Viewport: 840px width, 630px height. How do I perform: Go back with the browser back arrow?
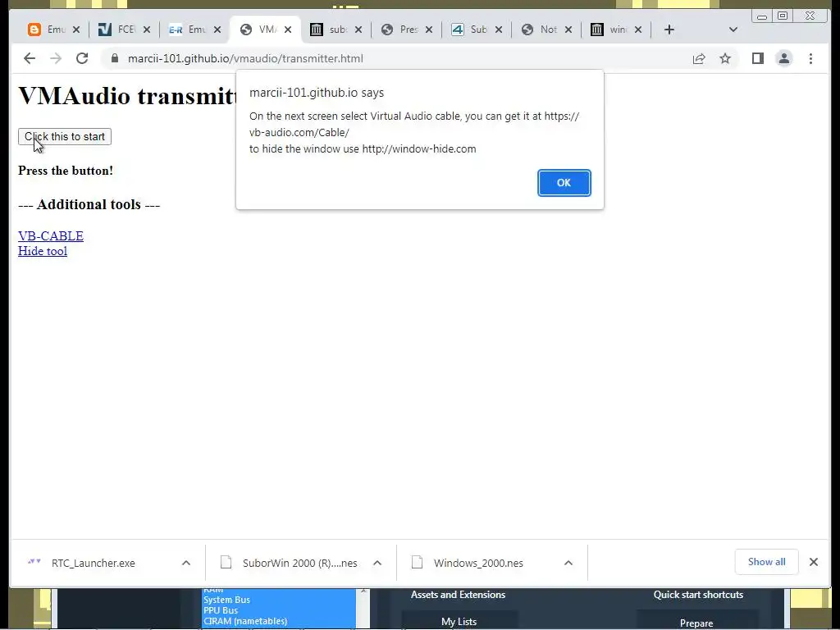pos(30,58)
